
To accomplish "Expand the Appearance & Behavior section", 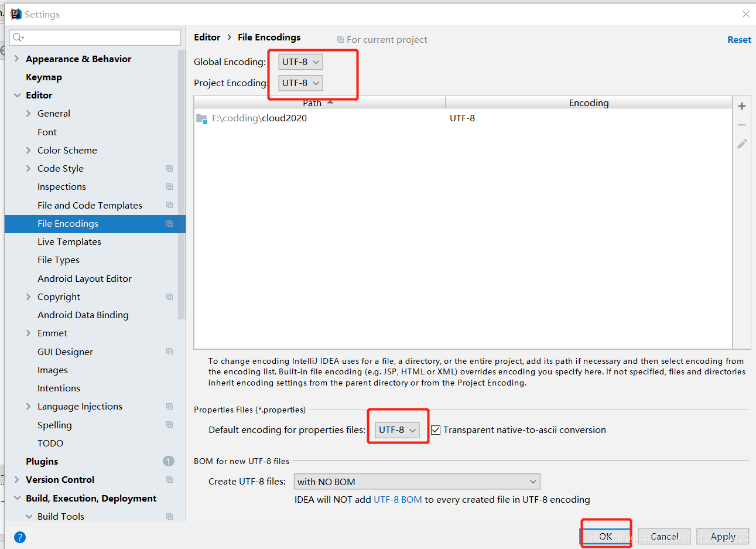I will point(16,59).
